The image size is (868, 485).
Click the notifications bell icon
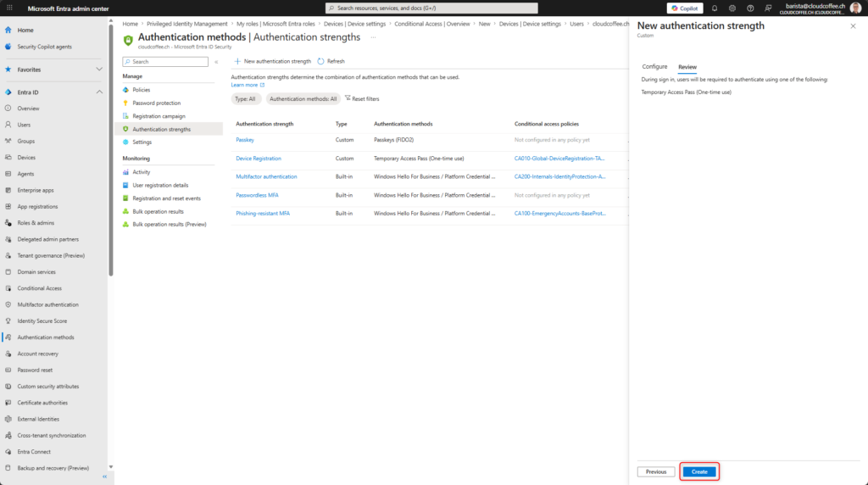(714, 8)
